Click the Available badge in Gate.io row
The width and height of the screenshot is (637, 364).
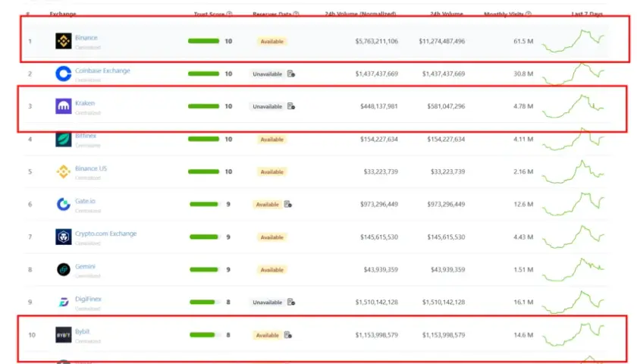click(x=267, y=204)
